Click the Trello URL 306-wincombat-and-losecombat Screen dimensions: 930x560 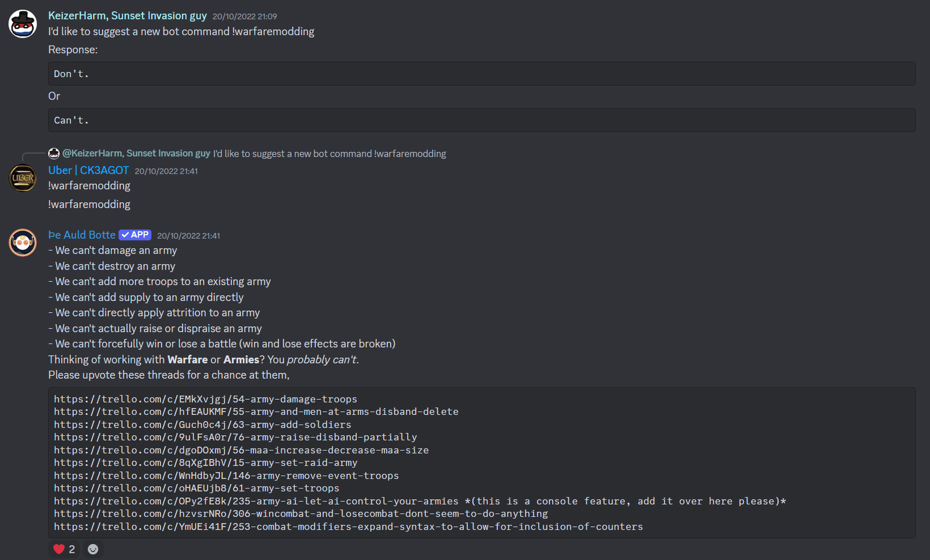pos(301,514)
